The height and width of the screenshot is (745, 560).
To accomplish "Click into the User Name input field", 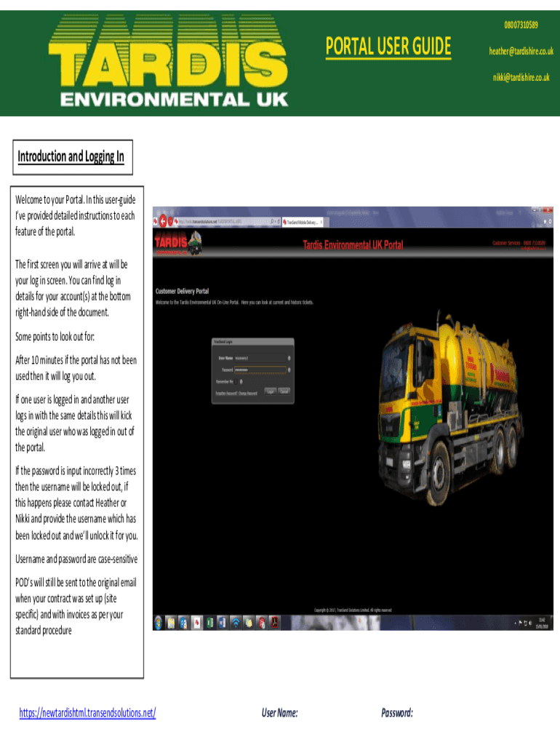I will tap(260, 358).
